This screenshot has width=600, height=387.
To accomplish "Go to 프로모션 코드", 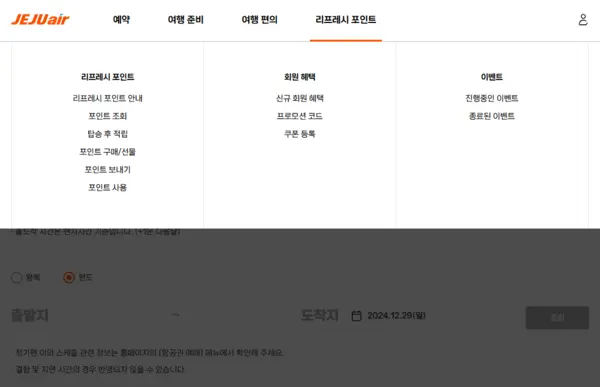I will point(300,116).
